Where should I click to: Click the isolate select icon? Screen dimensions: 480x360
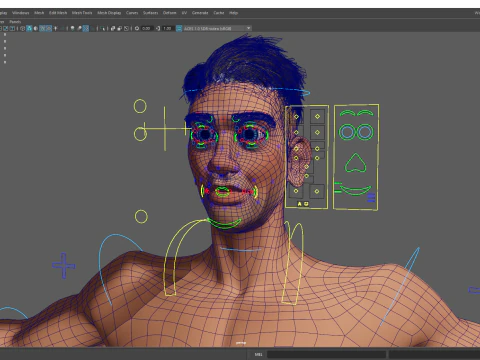pyautogui.click(x=102, y=28)
